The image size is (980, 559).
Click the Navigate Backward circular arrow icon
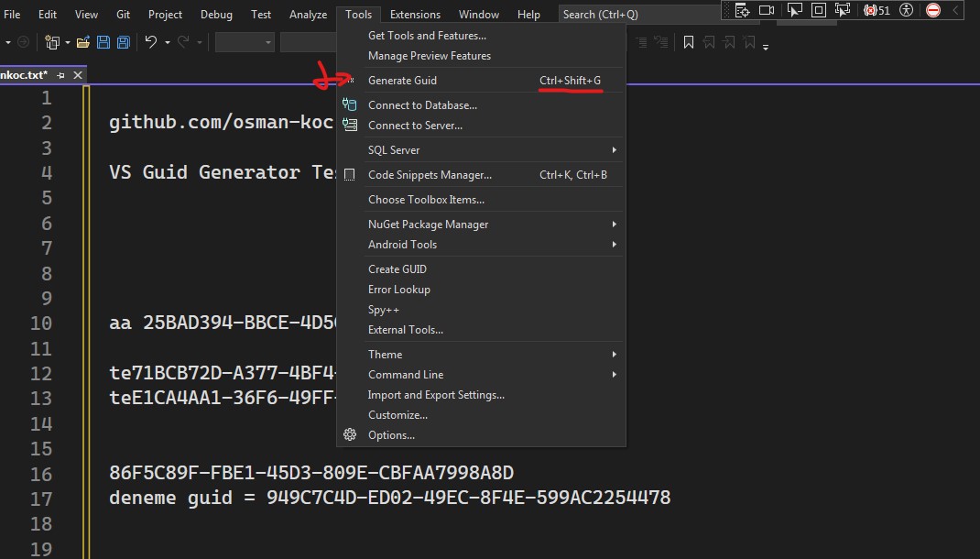(x=23, y=42)
